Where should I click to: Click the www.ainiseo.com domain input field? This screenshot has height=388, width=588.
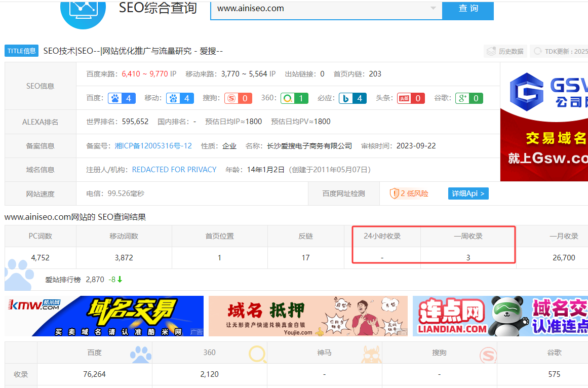(326, 9)
